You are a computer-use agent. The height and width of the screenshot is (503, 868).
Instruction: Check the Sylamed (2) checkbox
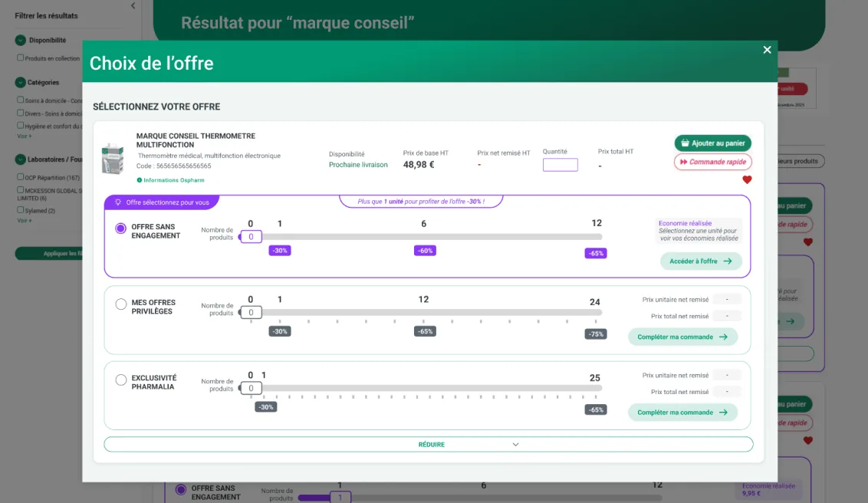pyautogui.click(x=21, y=210)
